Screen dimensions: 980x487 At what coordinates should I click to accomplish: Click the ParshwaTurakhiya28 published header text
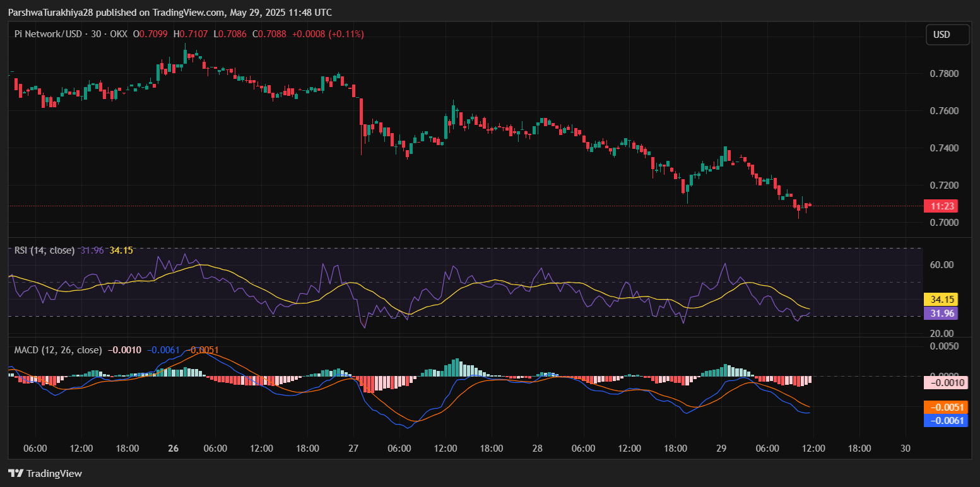click(x=170, y=13)
